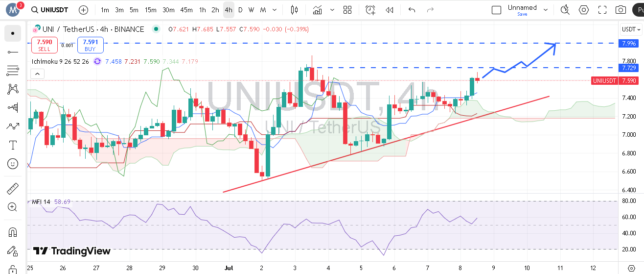The image size is (644, 274).
Task: Select the cursor dot tool
Action: (x=13, y=33)
